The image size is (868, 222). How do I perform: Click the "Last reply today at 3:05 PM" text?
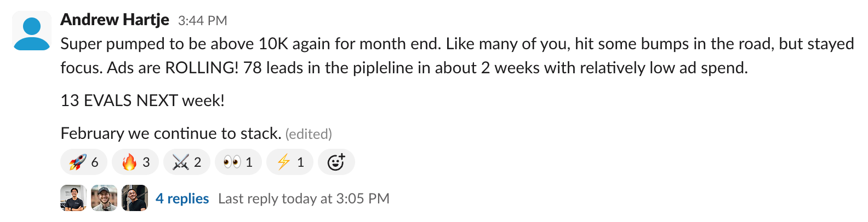click(x=304, y=198)
